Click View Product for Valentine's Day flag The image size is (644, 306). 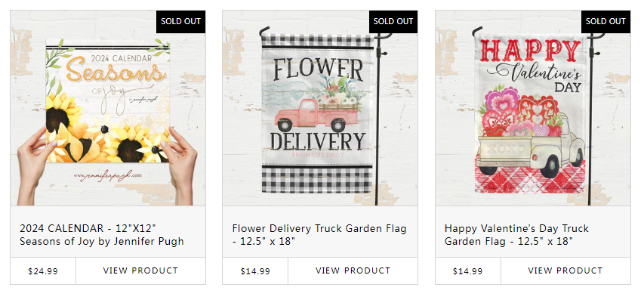click(x=565, y=270)
